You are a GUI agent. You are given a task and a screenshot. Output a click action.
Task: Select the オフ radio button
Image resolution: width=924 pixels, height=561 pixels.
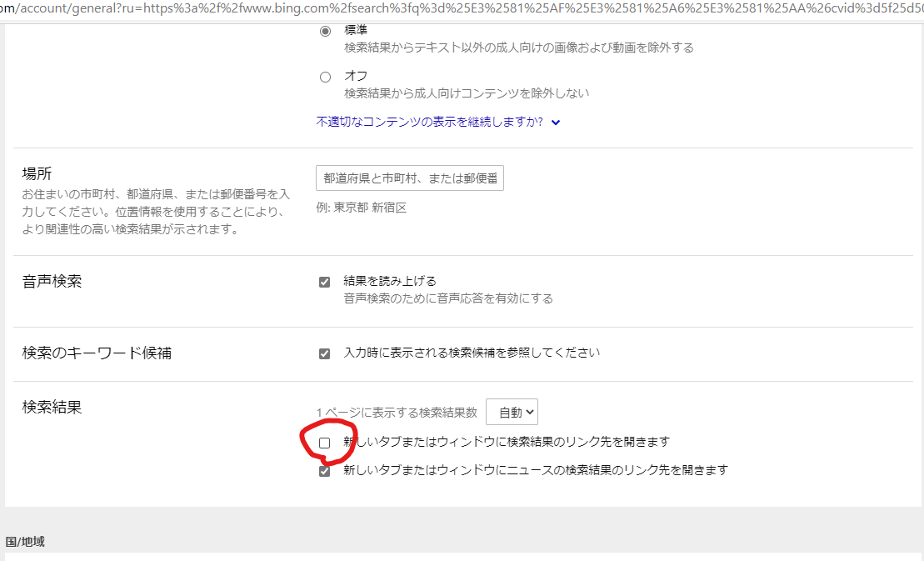click(x=325, y=76)
